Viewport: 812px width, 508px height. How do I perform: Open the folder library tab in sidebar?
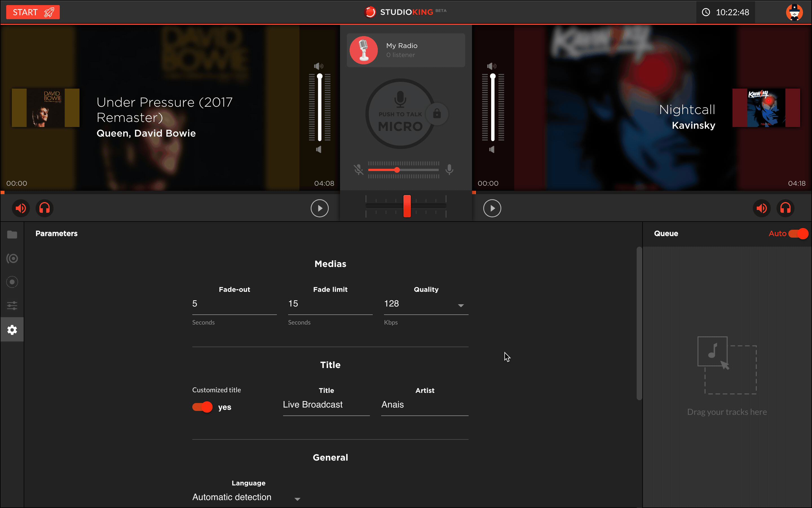[12, 235]
